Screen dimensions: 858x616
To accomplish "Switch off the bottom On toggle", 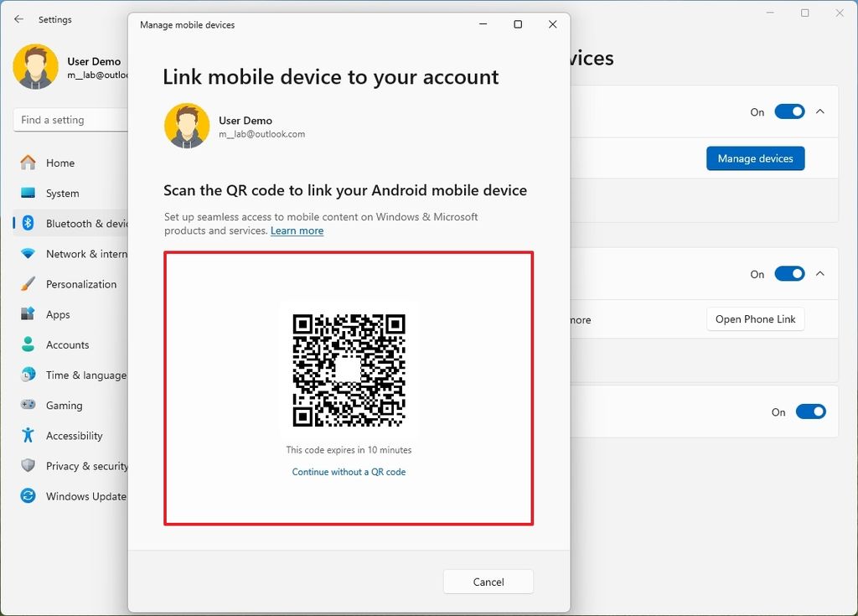I will (810, 412).
